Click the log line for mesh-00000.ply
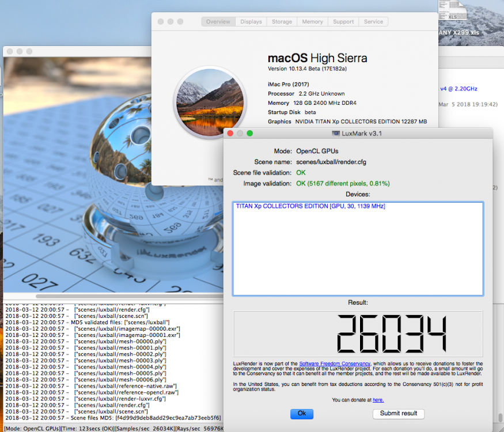 (x=85, y=342)
